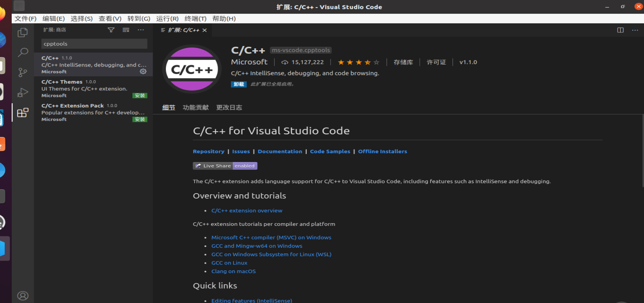
Task: Open the 转到(G) menu
Action: [x=139, y=19]
